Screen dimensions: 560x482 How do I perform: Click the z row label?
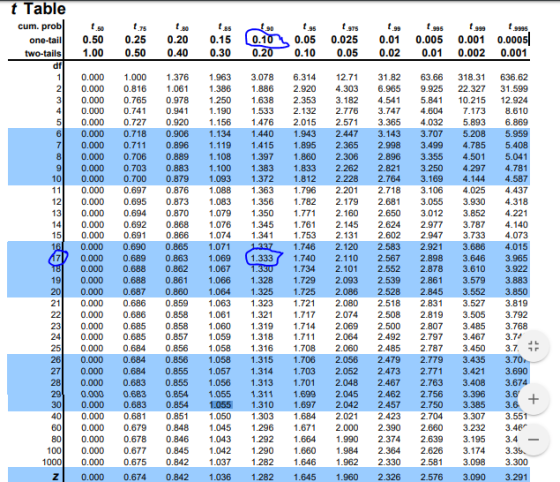pos(56,477)
